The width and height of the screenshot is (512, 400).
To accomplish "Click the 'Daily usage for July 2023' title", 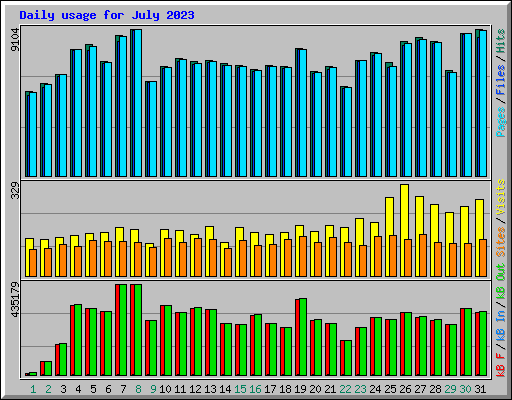I will (x=107, y=15).
